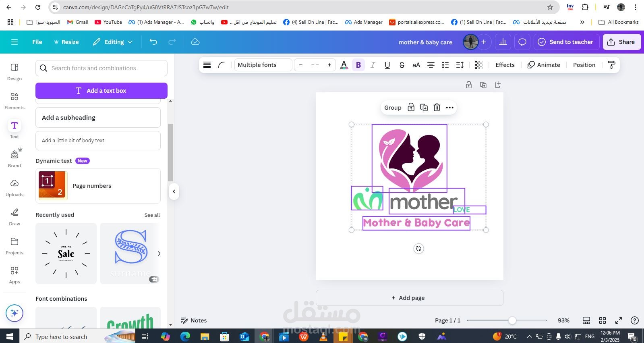Open the corner rounding option
Screen dimensions: 644x343
[x=222, y=65]
